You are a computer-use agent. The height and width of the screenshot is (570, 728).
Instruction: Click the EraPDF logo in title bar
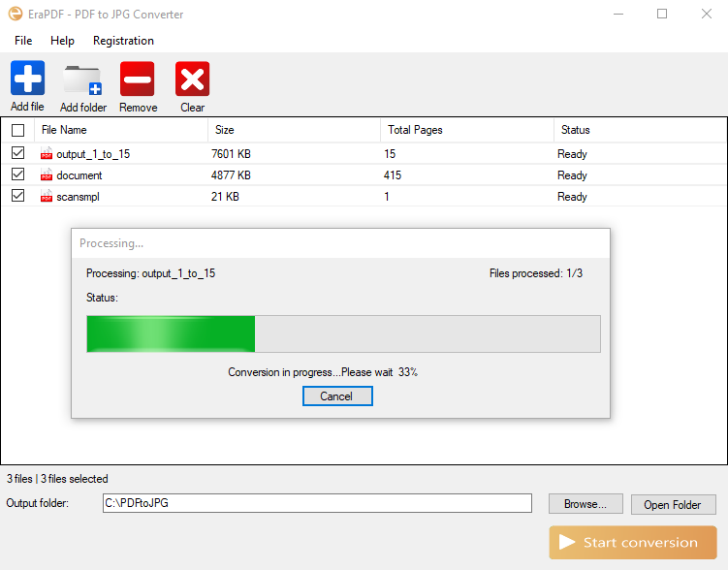[x=16, y=14]
